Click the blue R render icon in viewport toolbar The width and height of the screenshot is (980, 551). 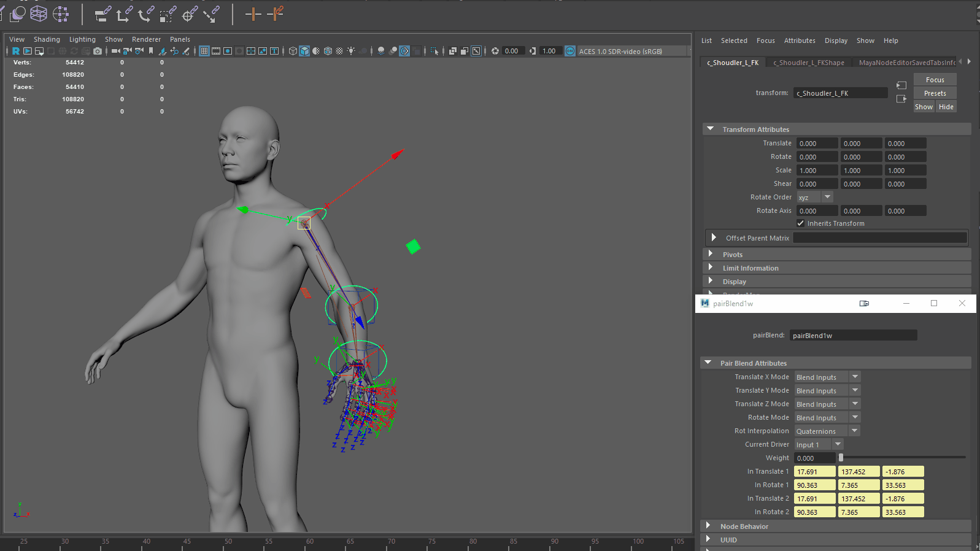pos(16,51)
